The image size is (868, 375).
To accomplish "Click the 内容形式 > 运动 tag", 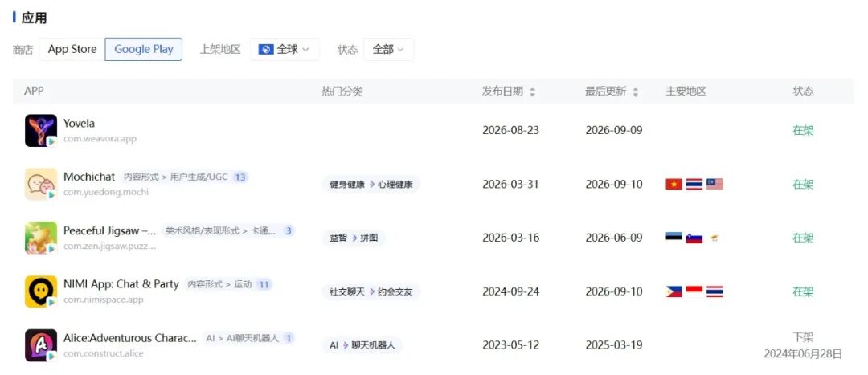I will (x=219, y=284).
